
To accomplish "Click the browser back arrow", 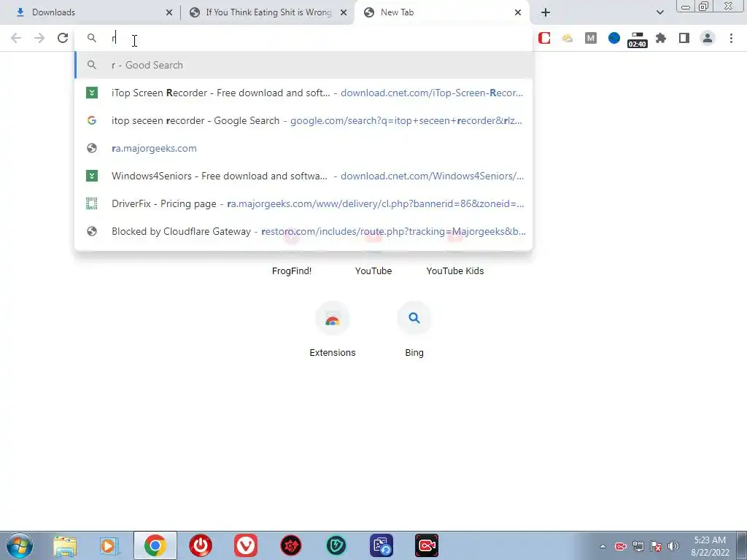I will tap(16, 38).
